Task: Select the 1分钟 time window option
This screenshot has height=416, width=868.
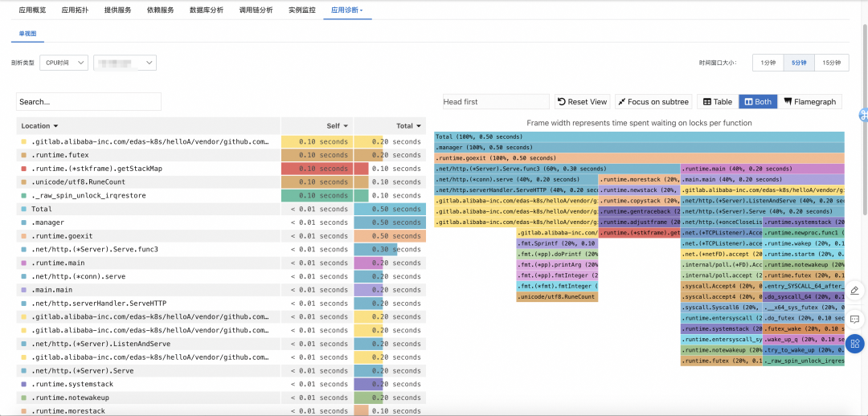Action: tap(768, 63)
